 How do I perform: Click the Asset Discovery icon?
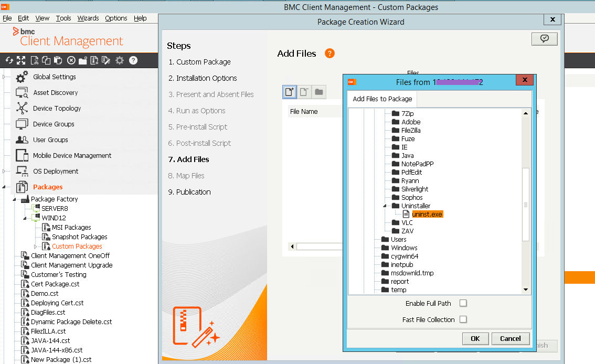pos(22,92)
